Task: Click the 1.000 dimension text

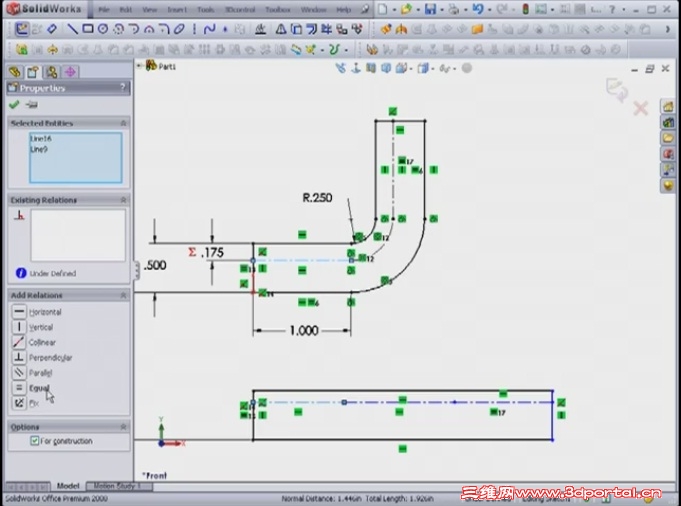Action: click(304, 331)
